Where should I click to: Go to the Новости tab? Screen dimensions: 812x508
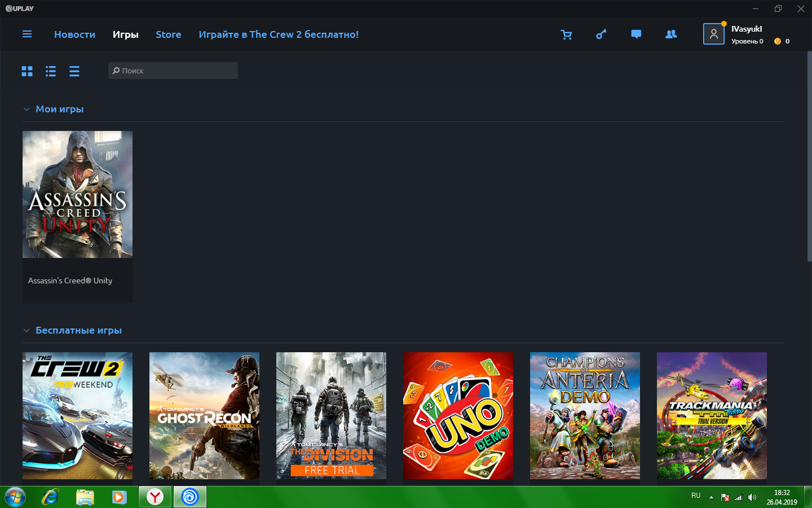click(x=74, y=34)
